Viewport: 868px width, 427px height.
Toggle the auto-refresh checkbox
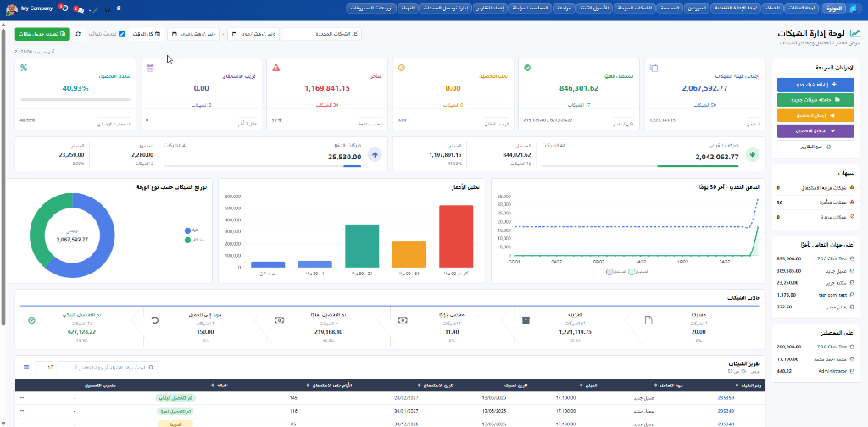pos(122,34)
